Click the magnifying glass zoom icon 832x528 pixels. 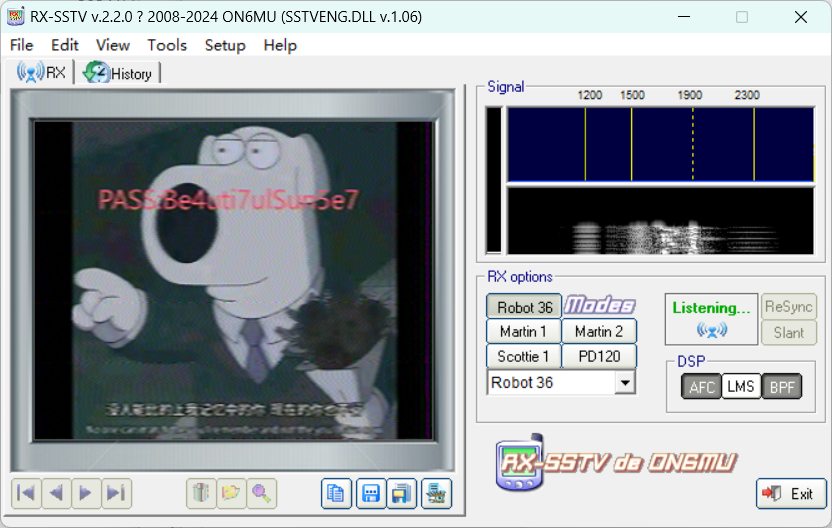pyautogui.click(x=261, y=494)
